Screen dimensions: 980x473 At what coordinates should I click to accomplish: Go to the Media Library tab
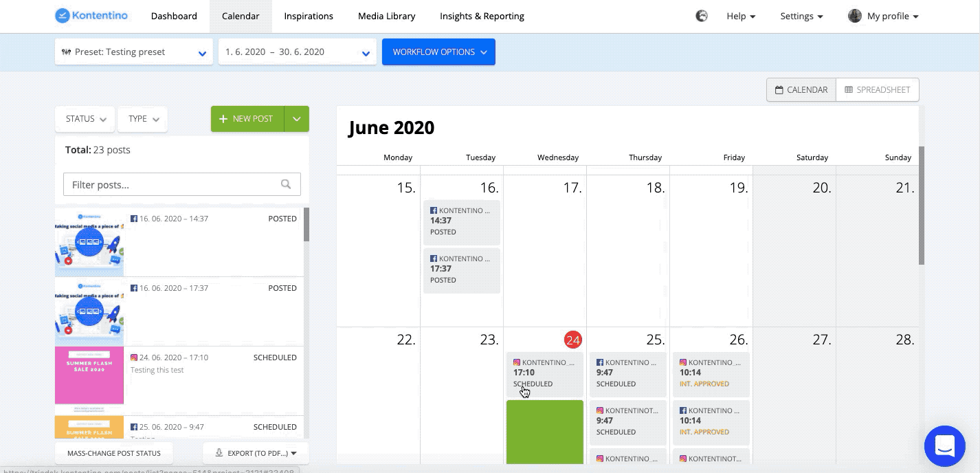386,16
